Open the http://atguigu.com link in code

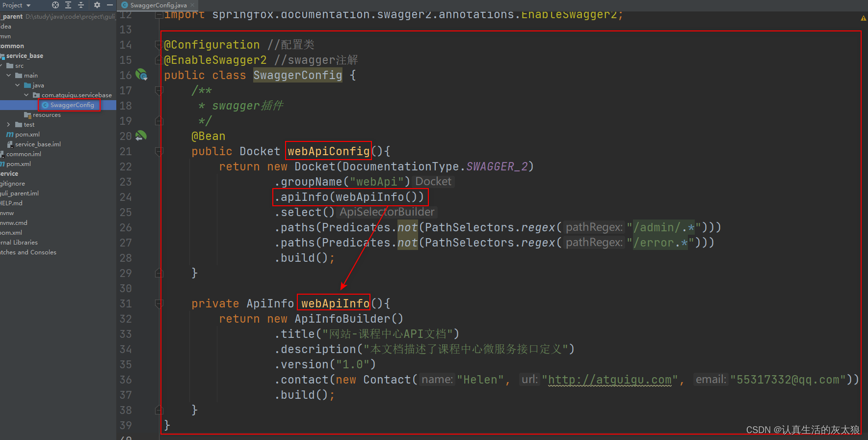tap(609, 380)
